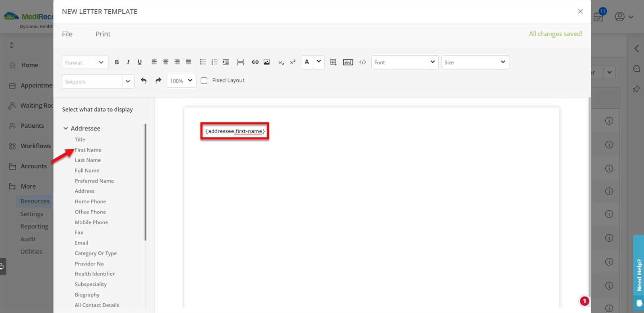Toggle underline formatting
The width and height of the screenshot is (644, 313).
(x=140, y=62)
